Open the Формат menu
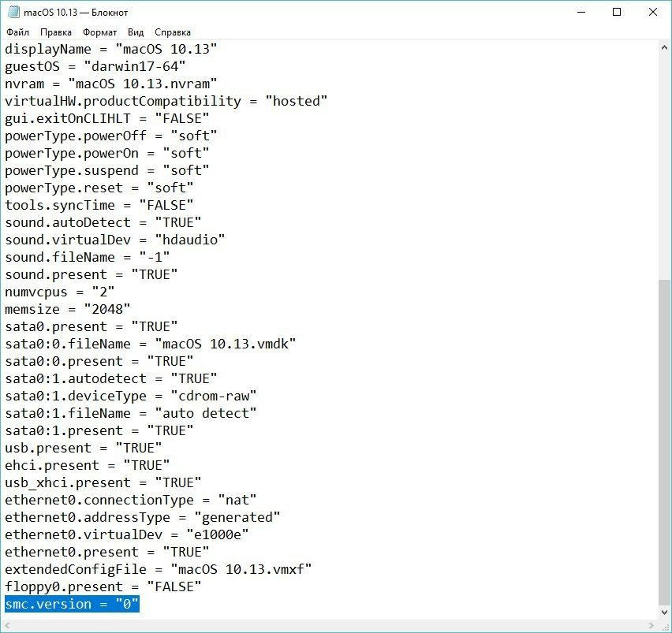 coord(99,32)
